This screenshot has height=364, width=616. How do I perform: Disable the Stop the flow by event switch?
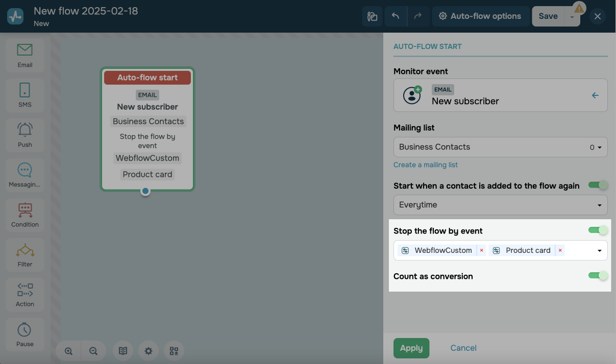pyautogui.click(x=598, y=230)
